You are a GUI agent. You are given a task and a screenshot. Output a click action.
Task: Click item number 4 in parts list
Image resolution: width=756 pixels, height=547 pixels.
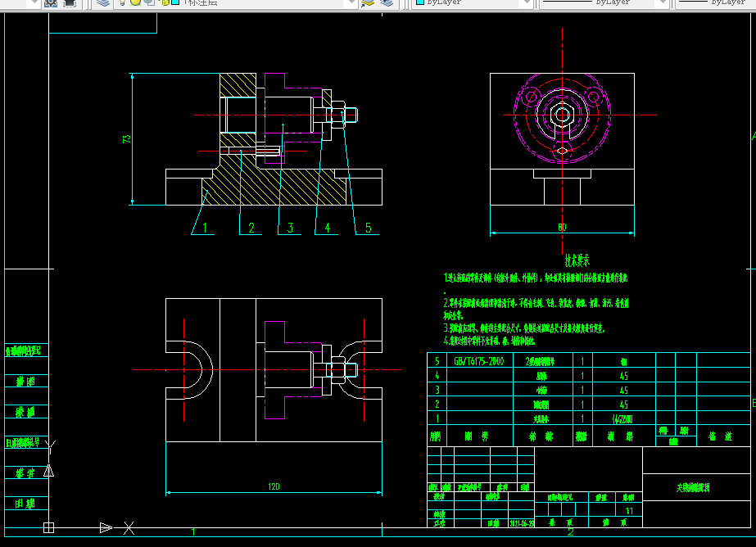[x=437, y=375]
